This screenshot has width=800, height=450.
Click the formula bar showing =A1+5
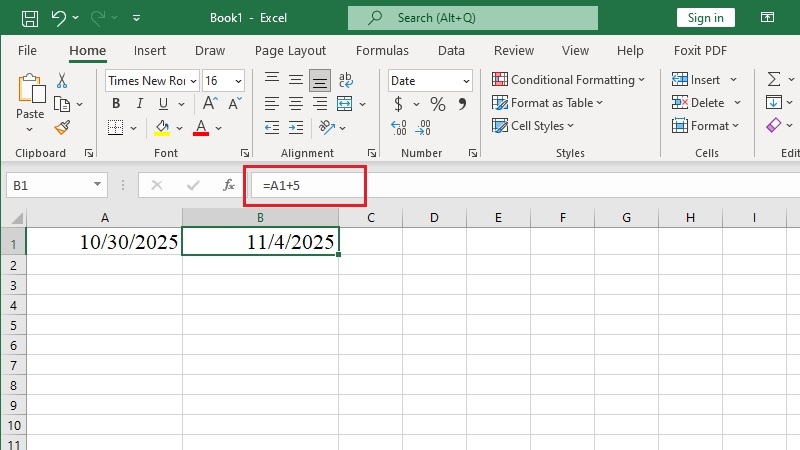point(526,185)
